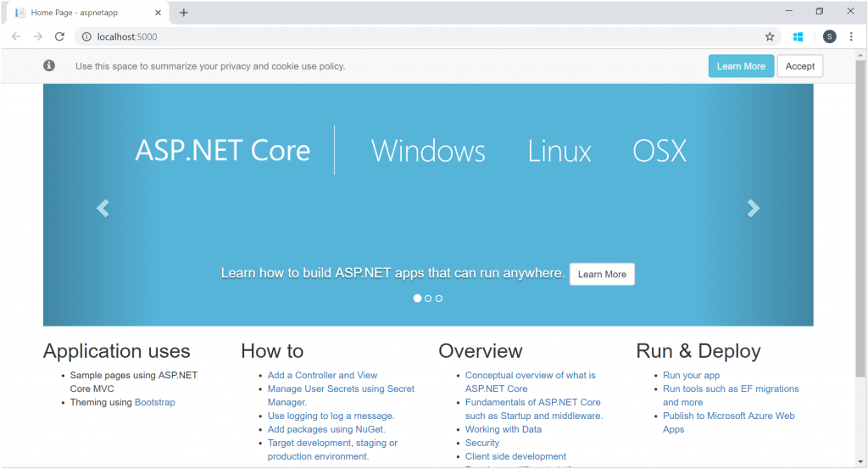Minimize the browser window
Viewport: 868px width, 469px height.
pos(789,11)
